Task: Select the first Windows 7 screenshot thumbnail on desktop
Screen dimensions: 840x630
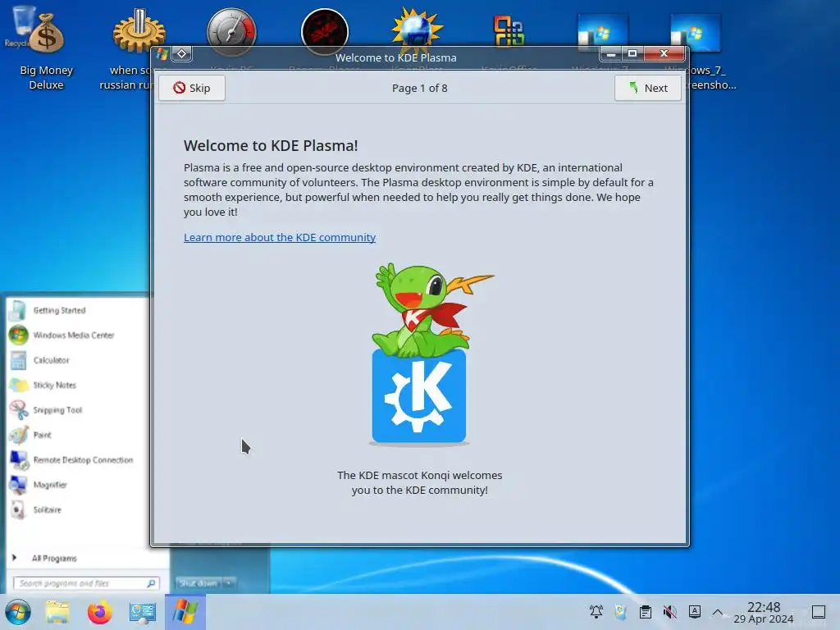Action: (603, 33)
